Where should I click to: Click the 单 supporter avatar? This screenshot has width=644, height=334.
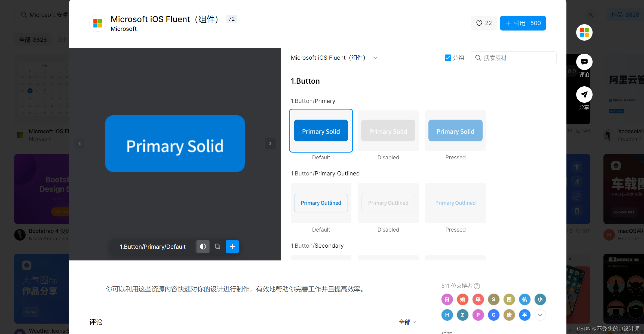[x=478, y=299]
